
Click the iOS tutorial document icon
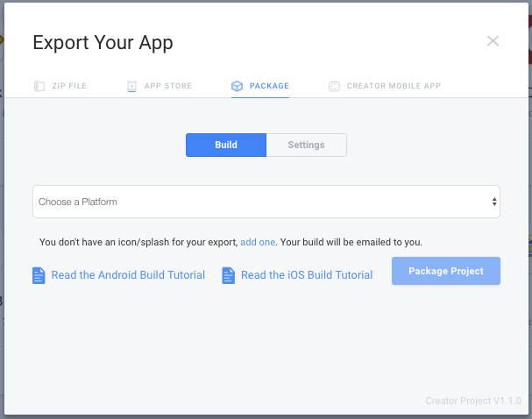(229, 275)
